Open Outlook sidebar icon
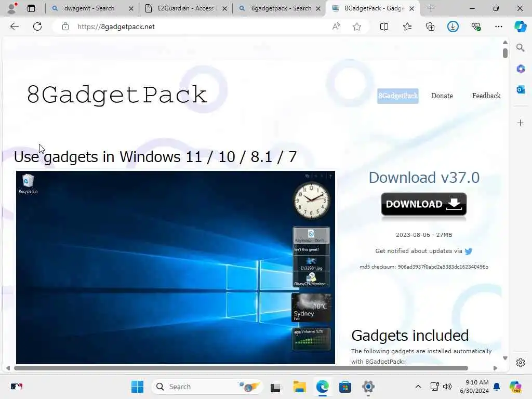Image resolution: width=532 pixels, height=399 pixels. (x=521, y=89)
